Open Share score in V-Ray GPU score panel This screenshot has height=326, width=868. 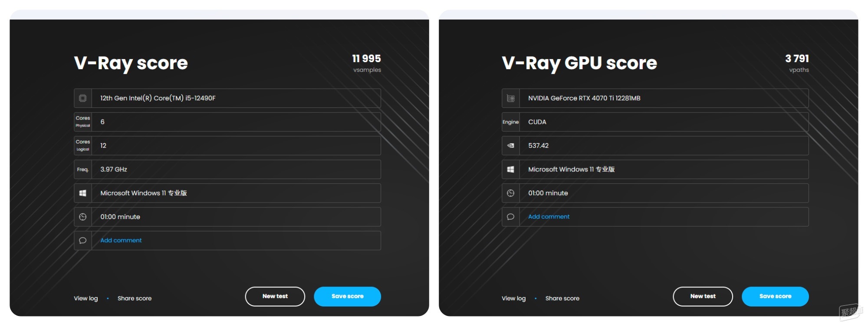(562, 298)
